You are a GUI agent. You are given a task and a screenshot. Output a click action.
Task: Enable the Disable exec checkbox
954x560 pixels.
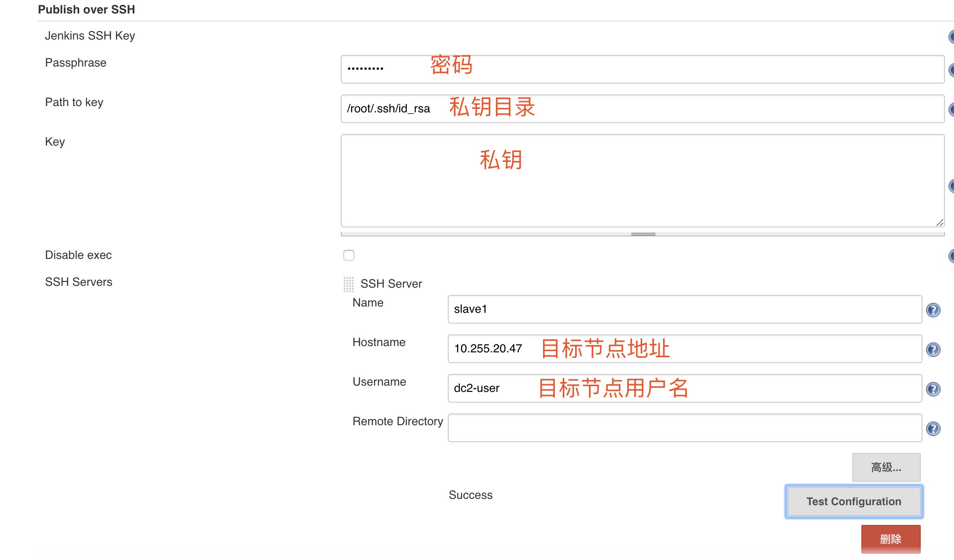point(349,255)
